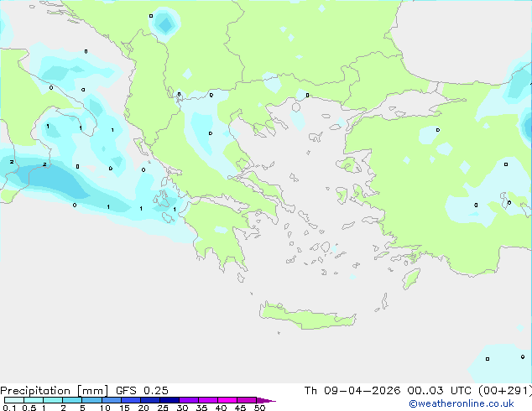Pick the 15–20 mm legend swatch
Image resolution: width=532 pixels, height=411 pixels.
coord(130,400)
